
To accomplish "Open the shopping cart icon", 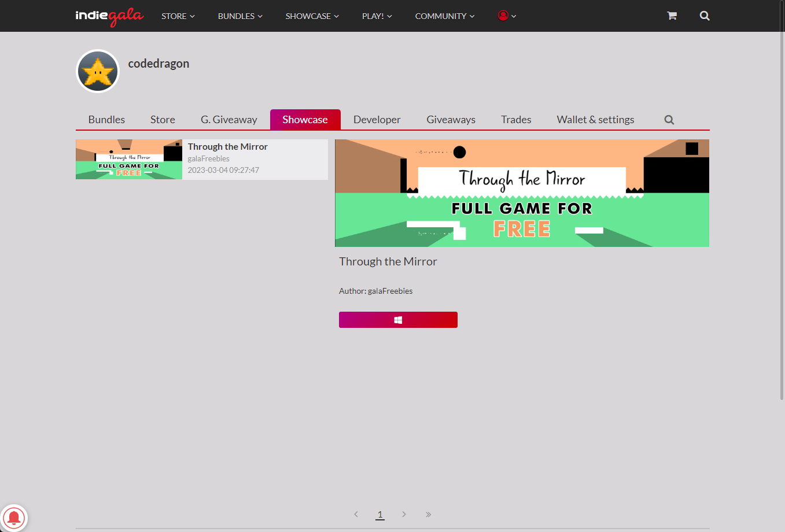I will pyautogui.click(x=672, y=16).
